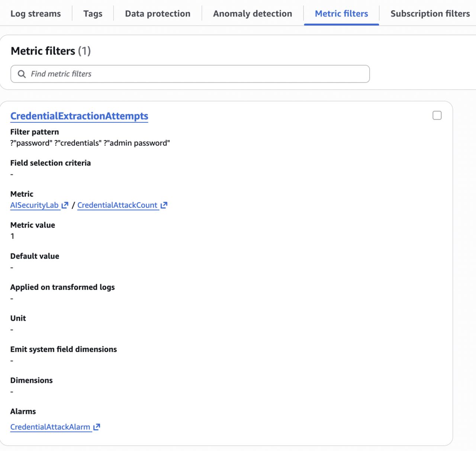
Task: Click external-link icon beside AISecurityLab
Action: point(65,205)
